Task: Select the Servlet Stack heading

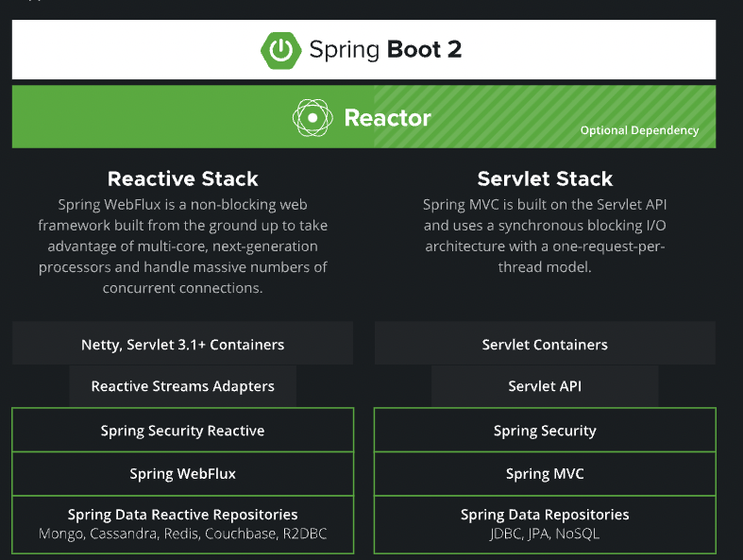Action: [545, 178]
